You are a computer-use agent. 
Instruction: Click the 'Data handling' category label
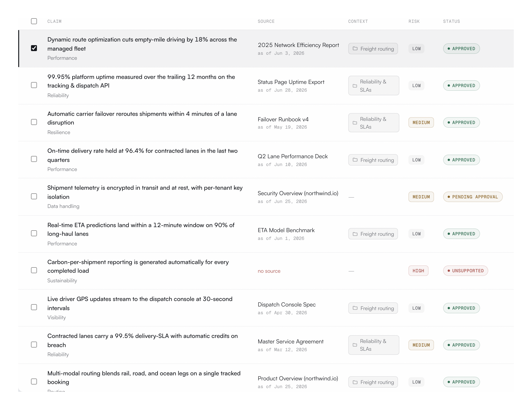[x=63, y=206]
